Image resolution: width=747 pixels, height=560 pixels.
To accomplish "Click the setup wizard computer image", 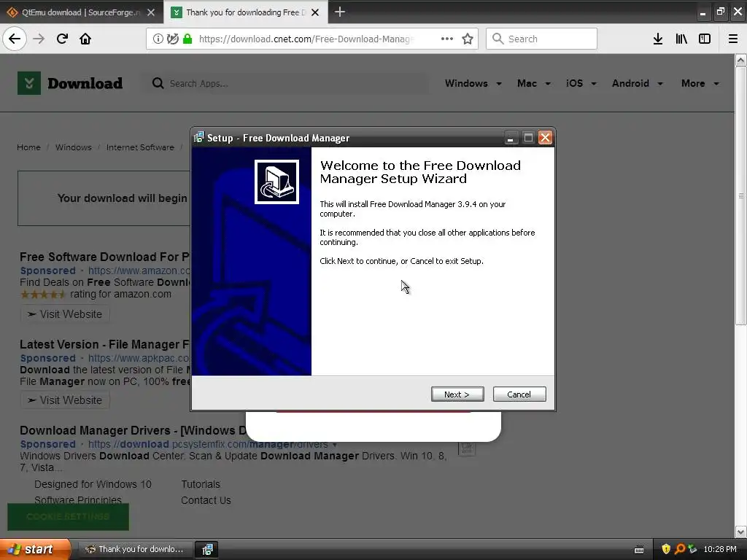I will coord(276,182).
